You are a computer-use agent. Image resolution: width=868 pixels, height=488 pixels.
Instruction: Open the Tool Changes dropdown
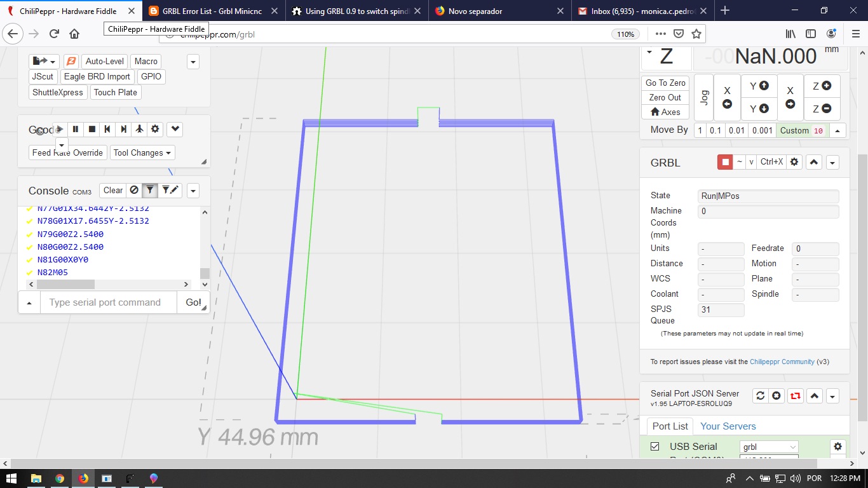[x=142, y=152]
